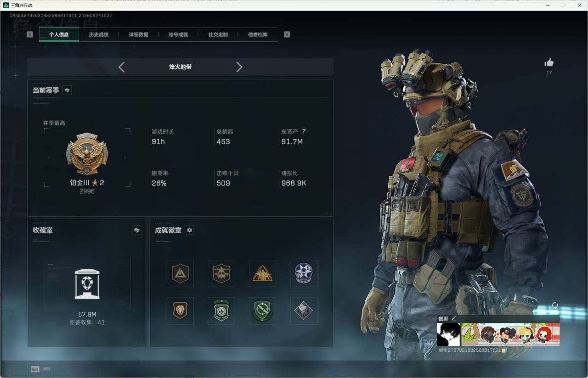Switch to the 详细数据 tab
588x378 pixels.
[x=138, y=34]
